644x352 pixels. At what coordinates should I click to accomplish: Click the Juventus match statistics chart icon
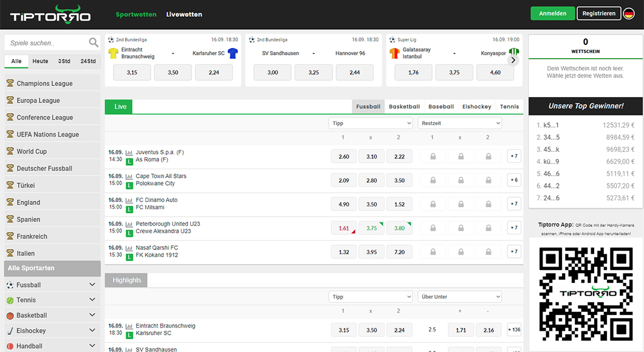point(129,153)
